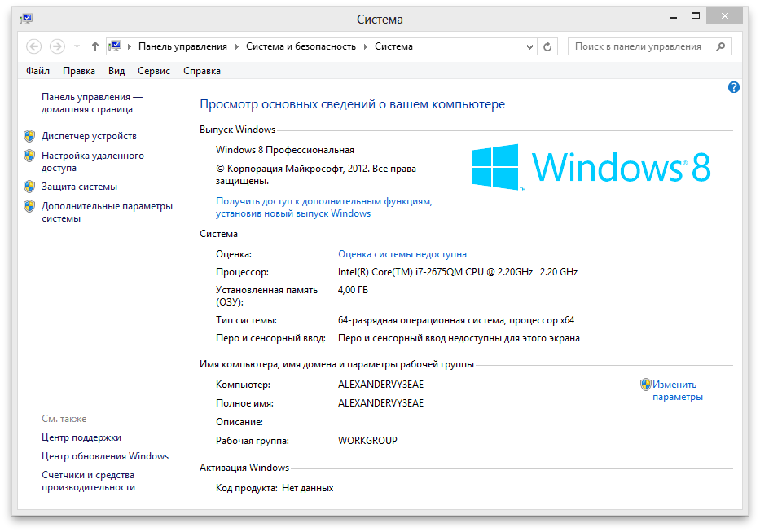Click the Код продукта: Нет данных text
The height and width of the screenshot is (532, 760).
click(275, 488)
